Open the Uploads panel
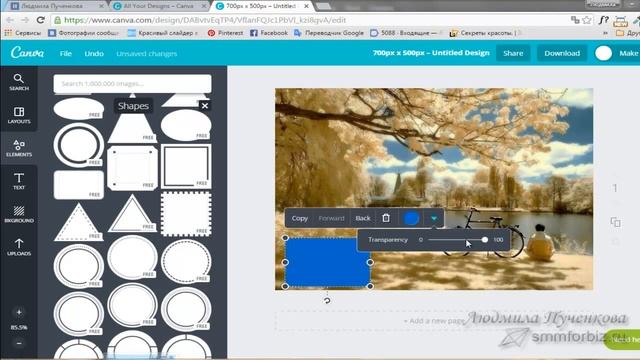Image resolution: width=640 pixels, height=360 pixels. pos(19,247)
